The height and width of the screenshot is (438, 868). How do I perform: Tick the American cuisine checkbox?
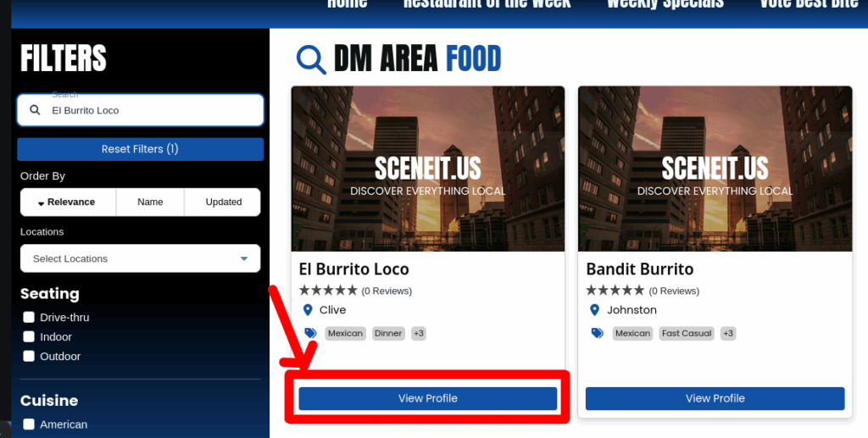29,424
